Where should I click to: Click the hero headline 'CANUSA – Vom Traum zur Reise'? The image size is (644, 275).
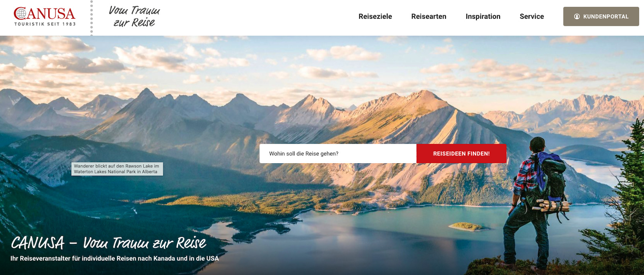109,243
